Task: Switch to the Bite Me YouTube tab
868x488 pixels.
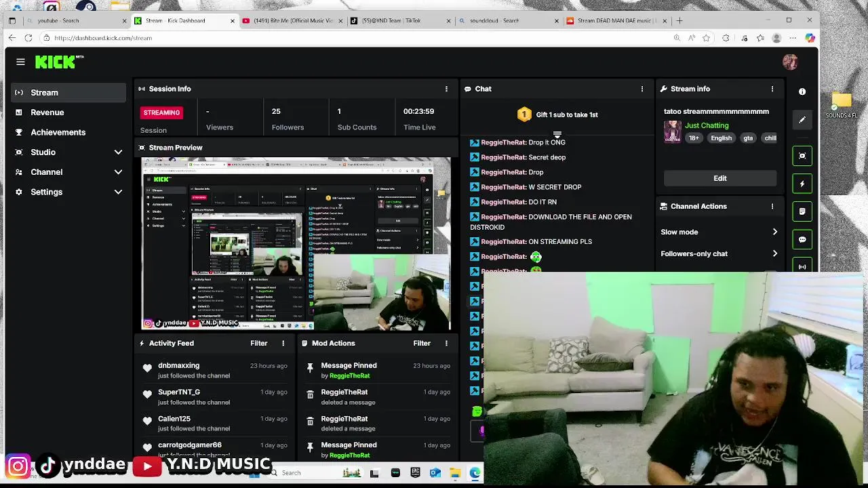Action: point(292,20)
